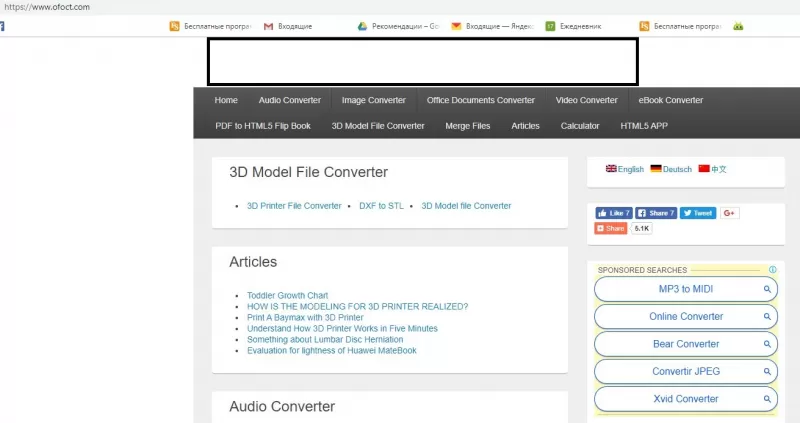Click the Online Converter sponsored search
800x423 pixels.
[686, 316]
